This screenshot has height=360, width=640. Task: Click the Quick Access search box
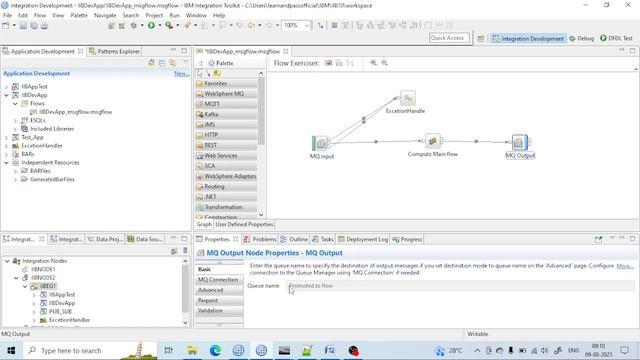coord(448,38)
